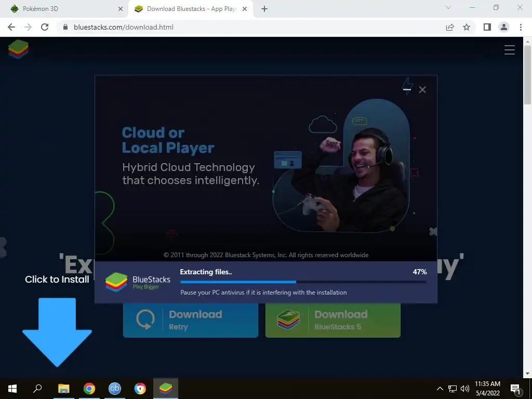Screen dimensions: 532x399
Task: Click the retry circular arrow icon
Action: point(145,320)
